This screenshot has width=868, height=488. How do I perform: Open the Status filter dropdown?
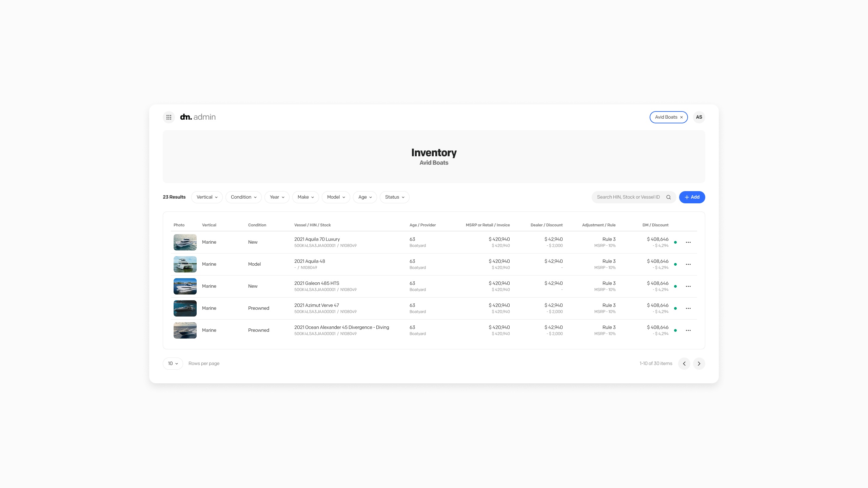[394, 197]
